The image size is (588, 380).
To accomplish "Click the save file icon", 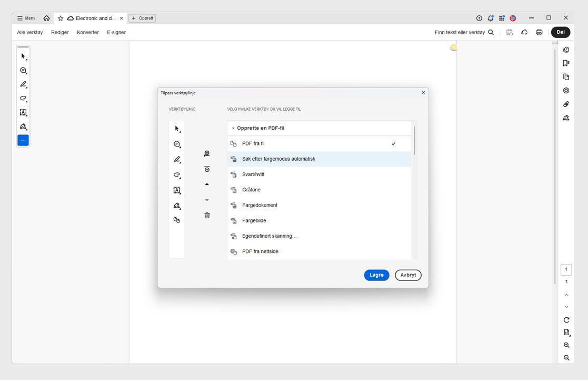I will pos(510,32).
